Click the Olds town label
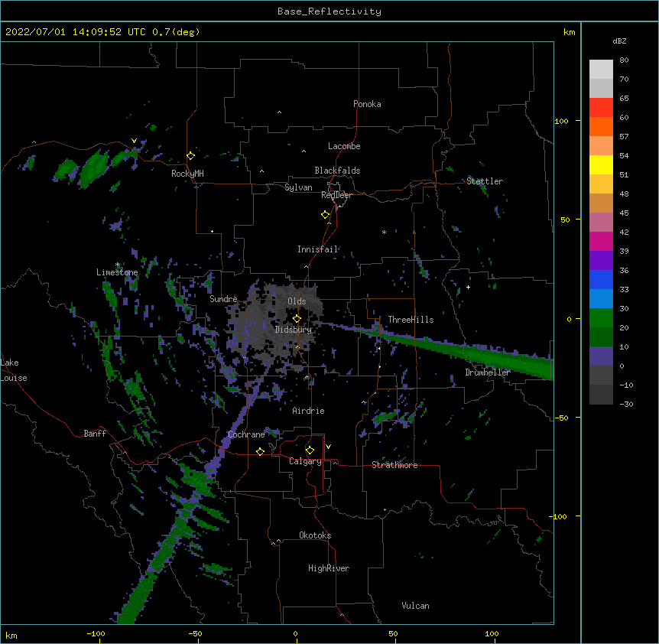The width and height of the screenshot is (659, 644). (297, 301)
